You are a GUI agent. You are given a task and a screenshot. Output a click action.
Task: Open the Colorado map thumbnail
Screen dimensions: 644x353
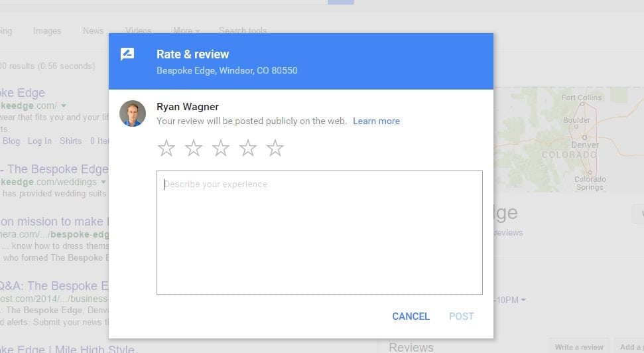coord(569,140)
